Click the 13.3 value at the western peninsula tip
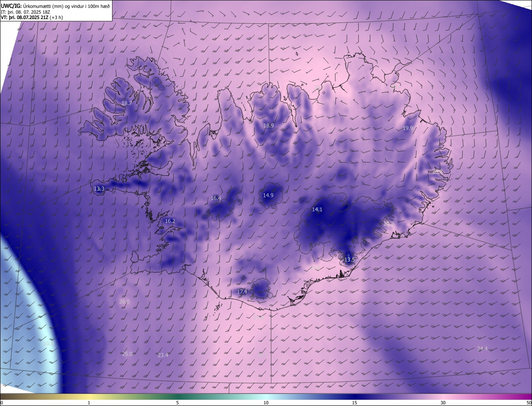The image size is (532, 406). [x=99, y=188]
